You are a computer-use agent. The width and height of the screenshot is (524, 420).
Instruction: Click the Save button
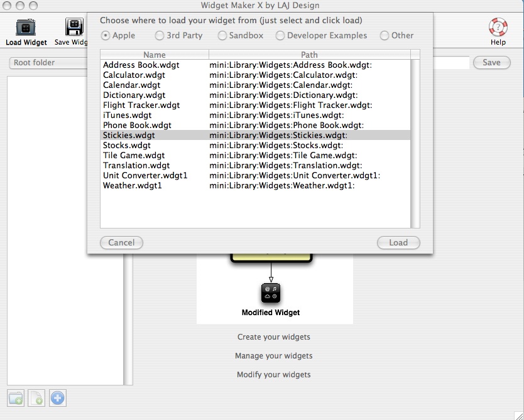491,62
